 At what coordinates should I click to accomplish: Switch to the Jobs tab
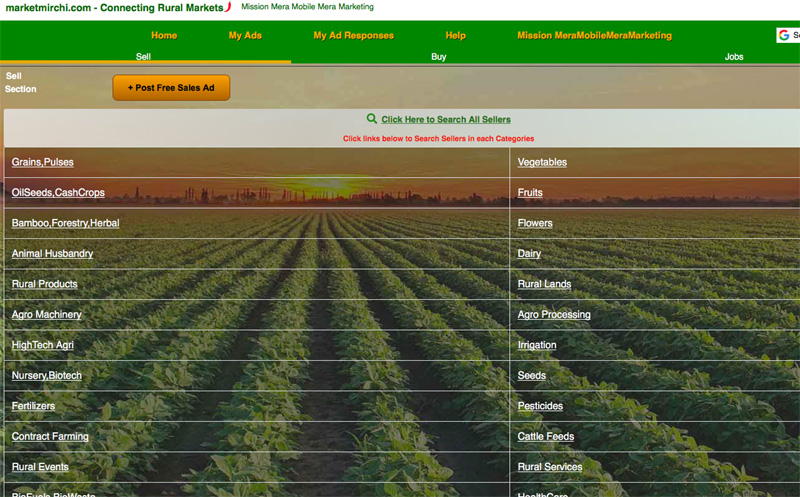click(733, 57)
